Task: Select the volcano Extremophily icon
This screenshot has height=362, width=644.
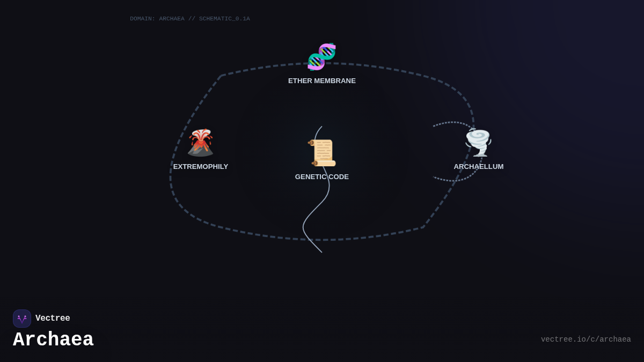Action: (200, 143)
